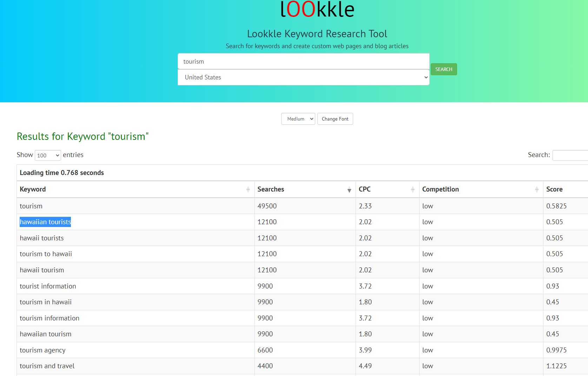Click keyword "tourist information"
Viewport: 588px width, 376px height.
[x=48, y=286]
